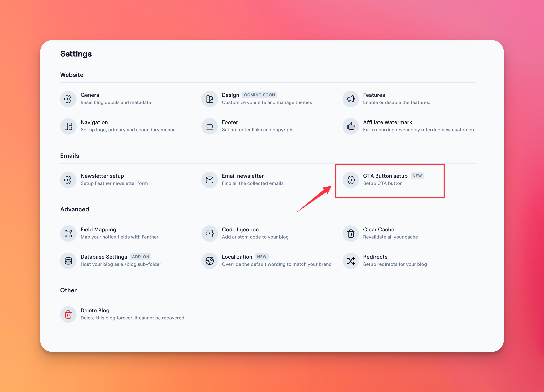This screenshot has height=392, width=544.
Task: Click the Clear Cache trash icon
Action: (x=350, y=233)
